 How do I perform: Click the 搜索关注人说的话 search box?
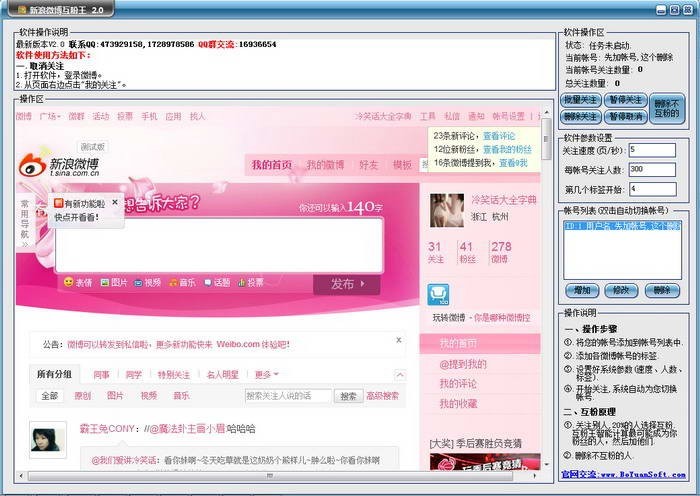coord(288,396)
